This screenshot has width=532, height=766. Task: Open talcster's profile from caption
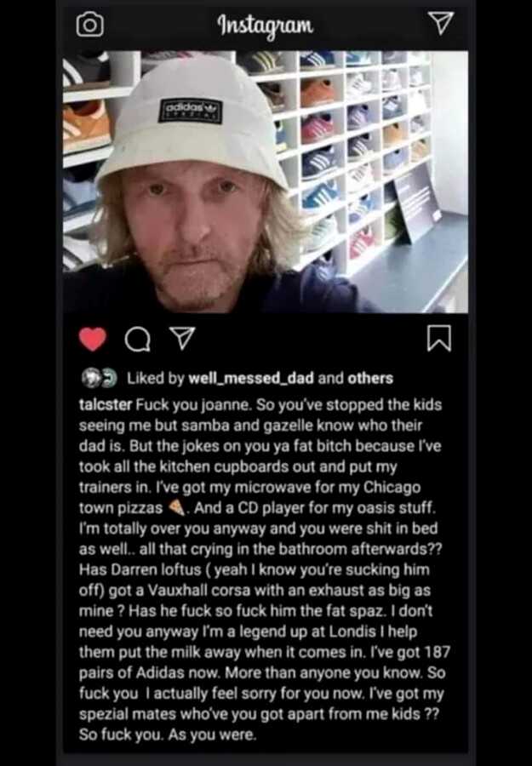tap(106, 405)
